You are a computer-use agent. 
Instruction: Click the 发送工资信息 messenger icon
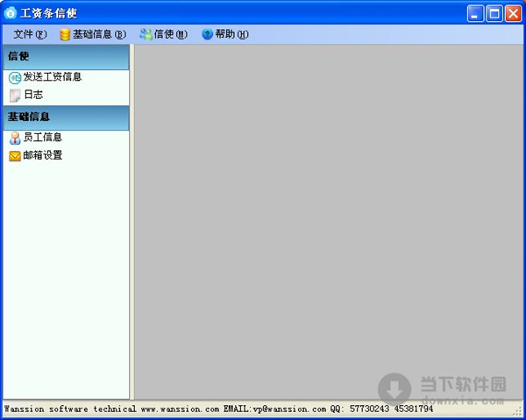tap(15, 78)
